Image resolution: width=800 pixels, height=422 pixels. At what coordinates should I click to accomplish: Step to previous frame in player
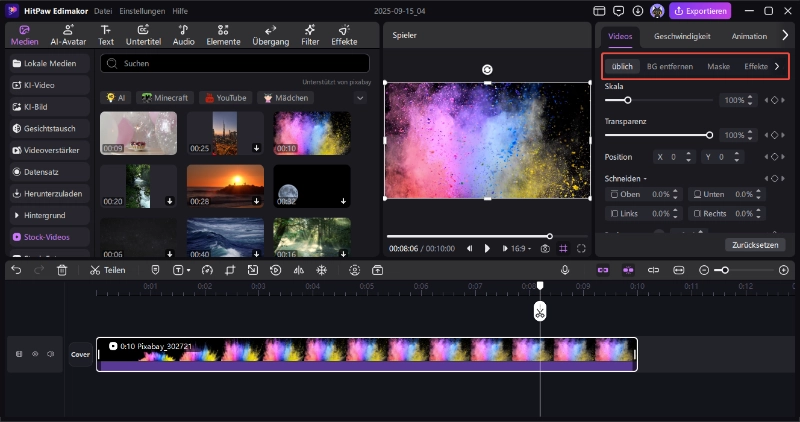coord(469,249)
